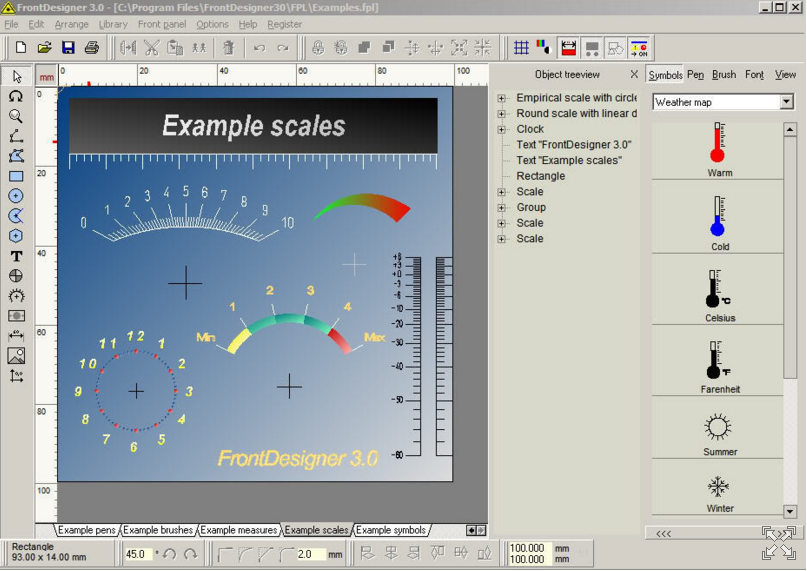Image resolution: width=807 pixels, height=571 pixels.
Task: Toggle the red ruler panel button
Action: point(568,47)
